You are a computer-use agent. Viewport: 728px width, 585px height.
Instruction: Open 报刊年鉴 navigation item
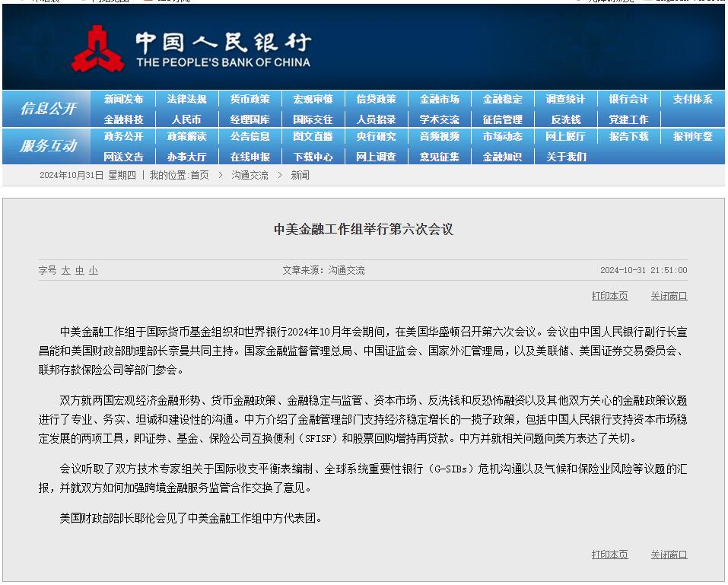tap(693, 136)
